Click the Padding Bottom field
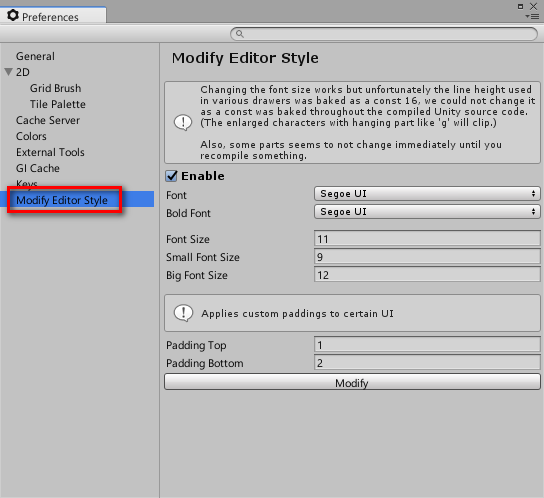This screenshot has height=498, width=544. coord(427,363)
